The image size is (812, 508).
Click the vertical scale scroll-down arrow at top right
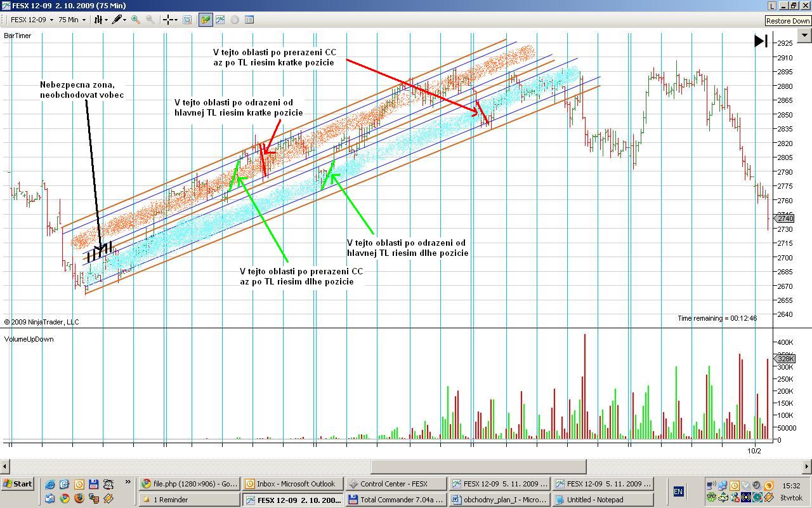[805, 36]
